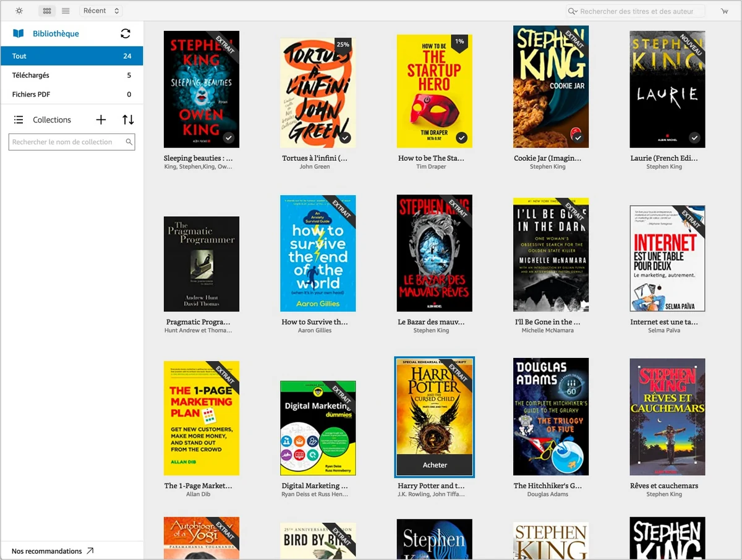This screenshot has height=560, width=742.
Task: Open Le Bazar des mauvais rêves cover
Action: point(434,253)
